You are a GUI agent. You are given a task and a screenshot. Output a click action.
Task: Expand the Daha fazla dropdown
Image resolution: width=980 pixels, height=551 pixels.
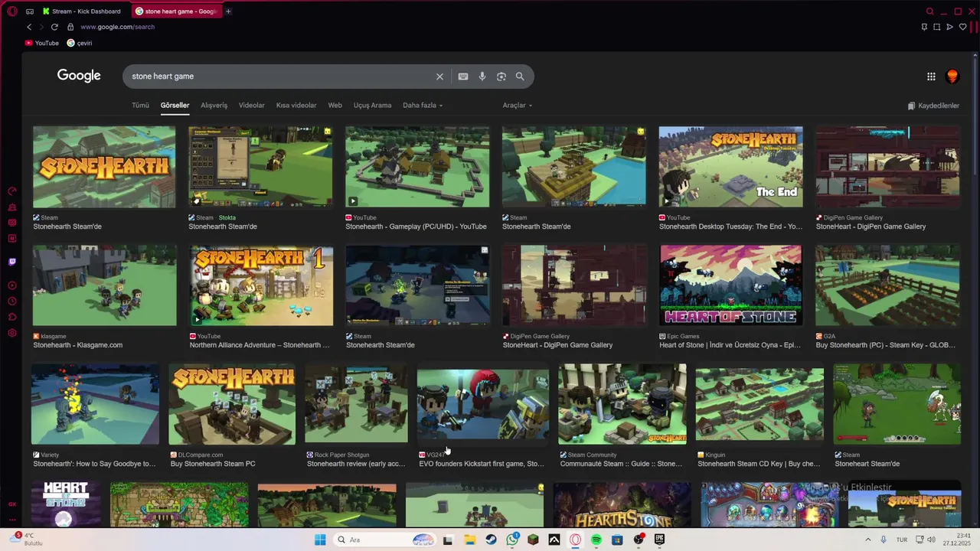[423, 106]
